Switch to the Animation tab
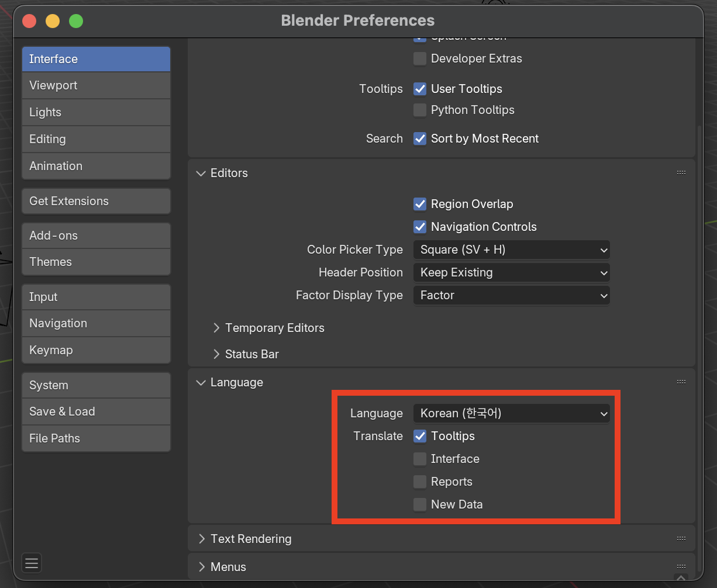This screenshot has height=588, width=717. pos(96,166)
